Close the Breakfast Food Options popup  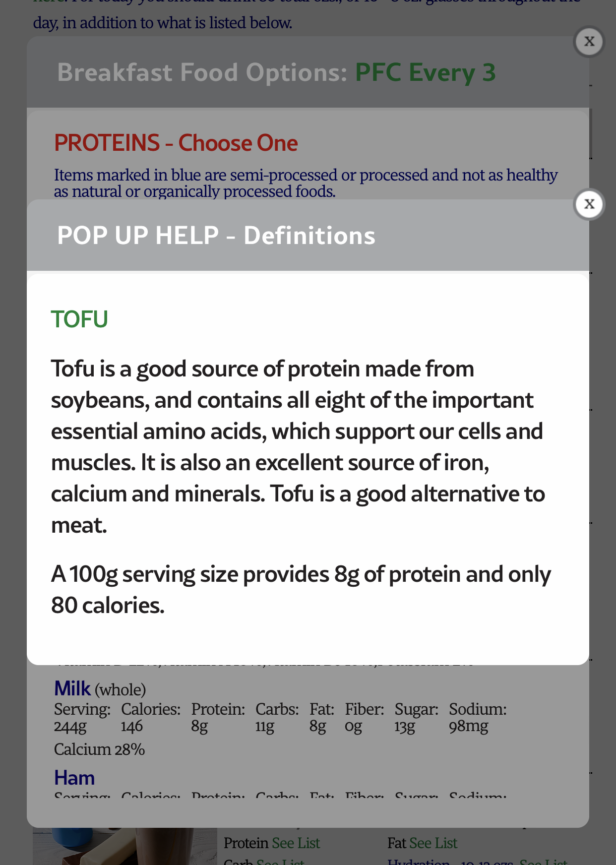click(589, 41)
